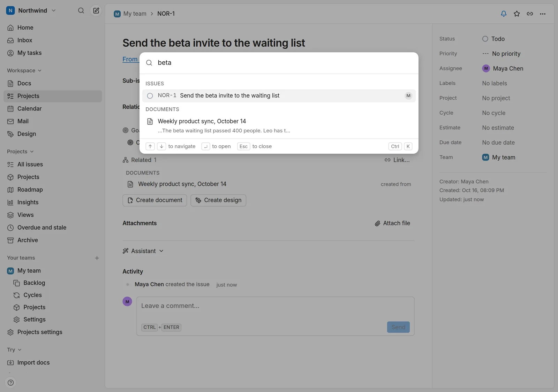Image resolution: width=558 pixels, height=392 pixels.
Task: Collapse the Workspace section
Action: [24, 70]
